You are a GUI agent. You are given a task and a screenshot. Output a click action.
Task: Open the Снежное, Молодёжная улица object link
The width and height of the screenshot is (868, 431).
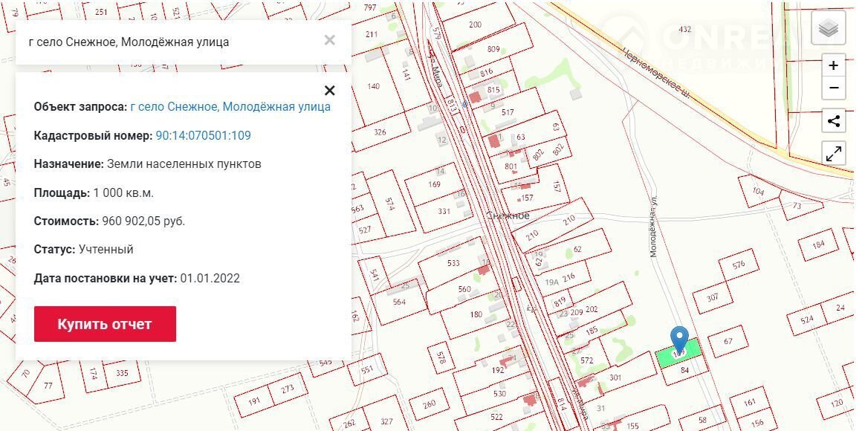[x=230, y=107]
